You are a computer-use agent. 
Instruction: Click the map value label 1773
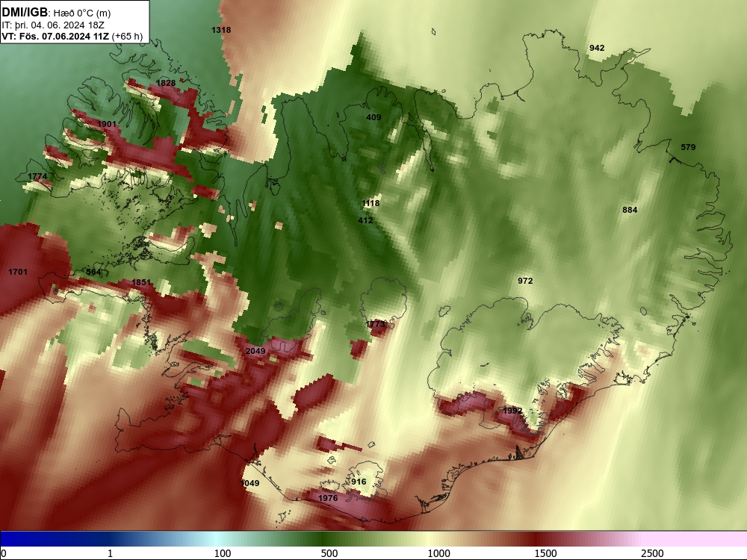click(x=376, y=324)
